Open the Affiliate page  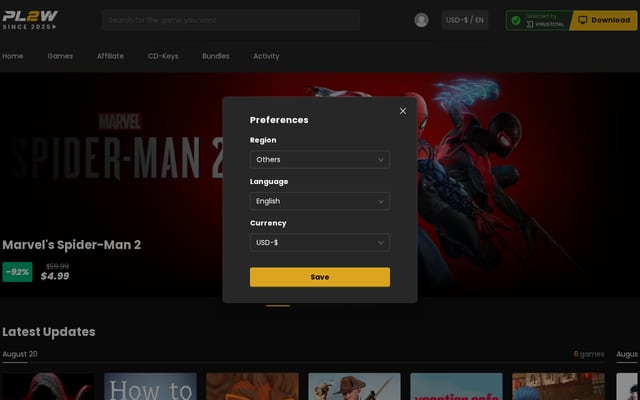point(110,56)
